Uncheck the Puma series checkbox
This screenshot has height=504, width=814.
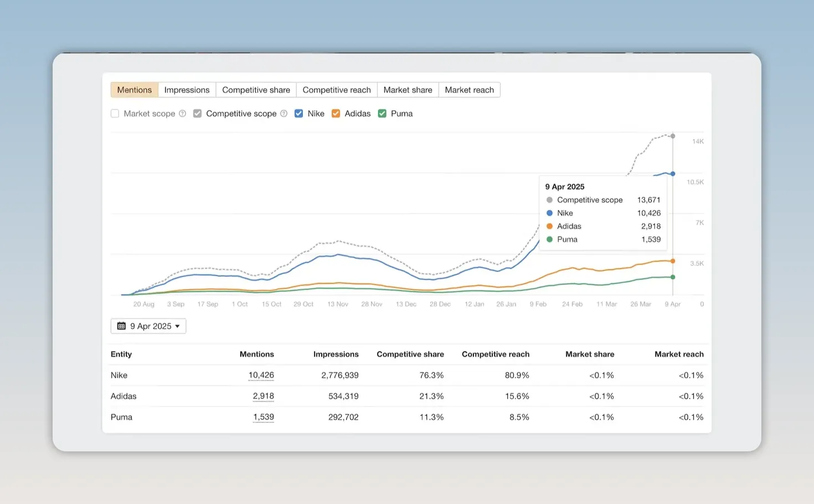click(382, 114)
